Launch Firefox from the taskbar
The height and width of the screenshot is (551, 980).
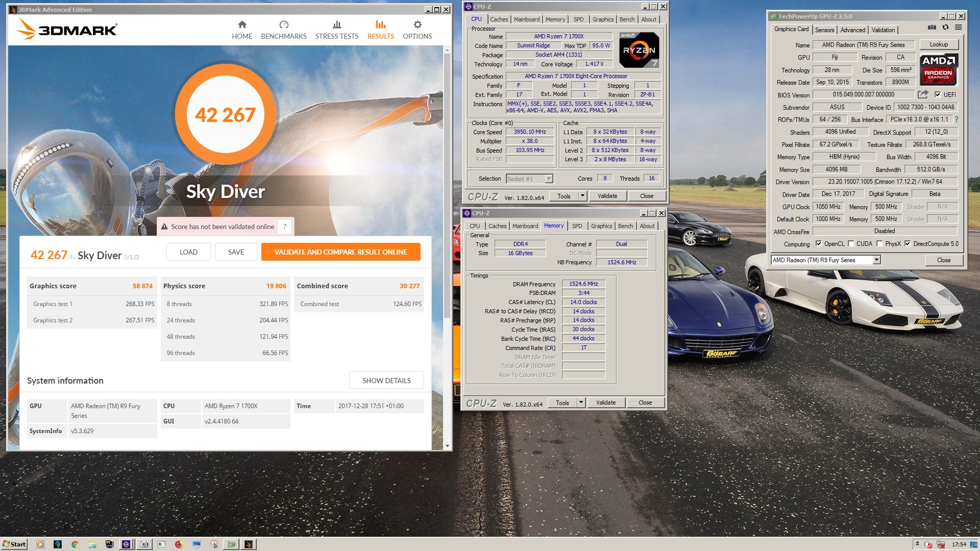pyautogui.click(x=179, y=544)
